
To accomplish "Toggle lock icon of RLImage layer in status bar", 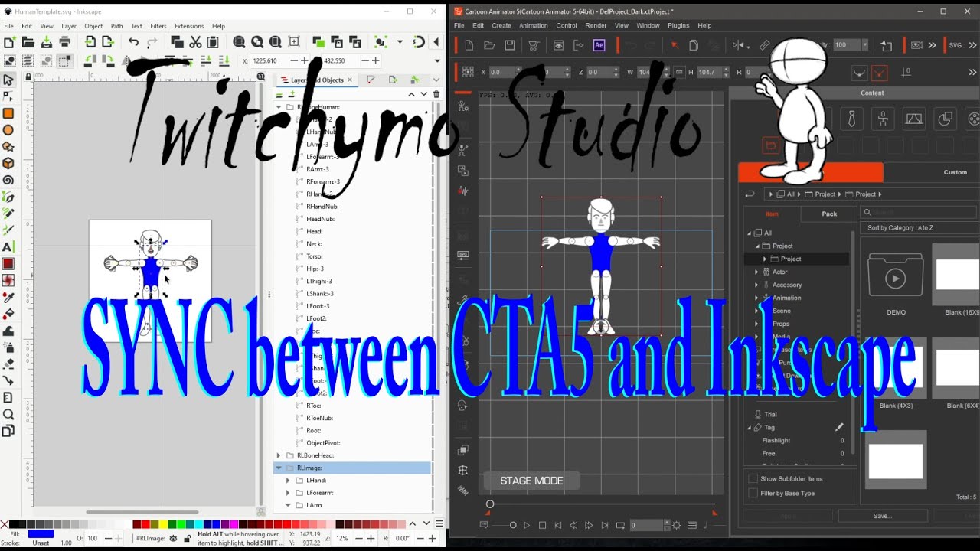I will click(x=188, y=539).
